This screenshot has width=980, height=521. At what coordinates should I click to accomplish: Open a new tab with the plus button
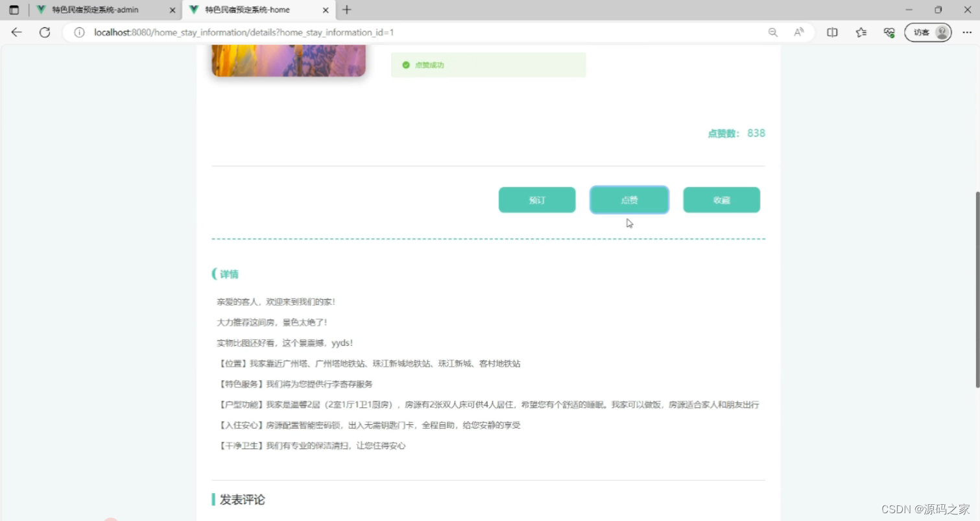click(x=346, y=10)
